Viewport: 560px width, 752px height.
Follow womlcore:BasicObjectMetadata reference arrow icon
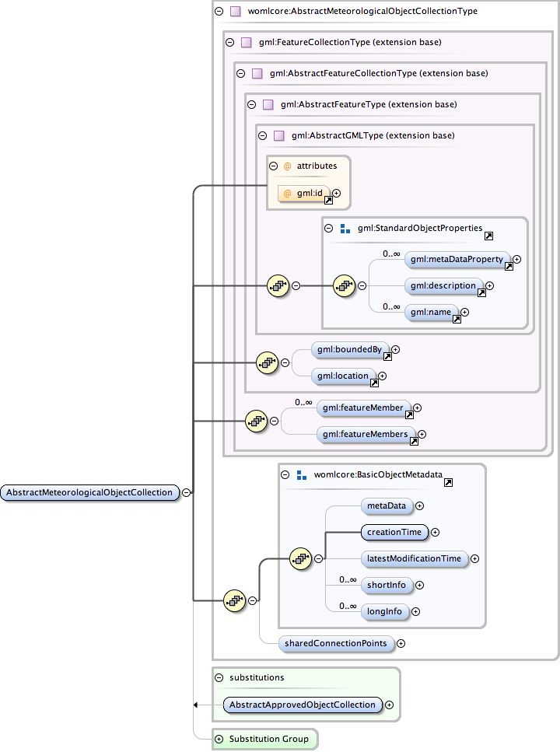pyautogui.click(x=448, y=482)
